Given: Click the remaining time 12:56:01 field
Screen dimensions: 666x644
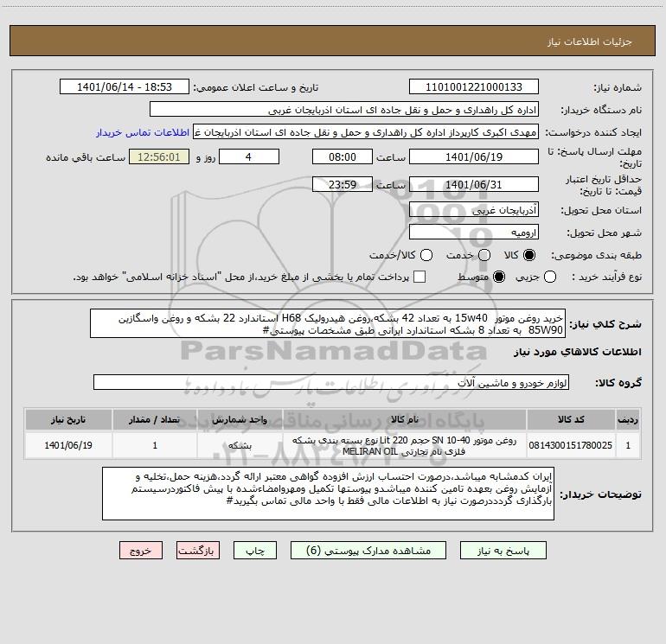Looking at the screenshot, I should 159,157.
